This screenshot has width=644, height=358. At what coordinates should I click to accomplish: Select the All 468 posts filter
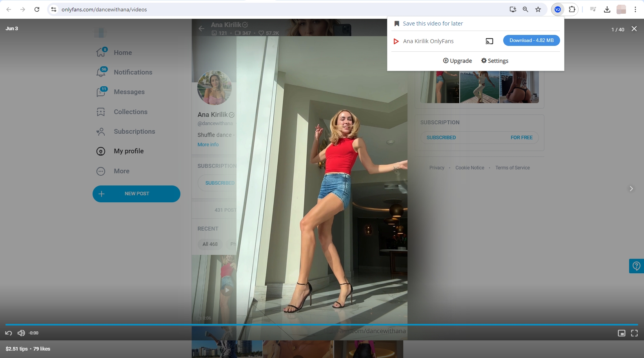point(210,244)
